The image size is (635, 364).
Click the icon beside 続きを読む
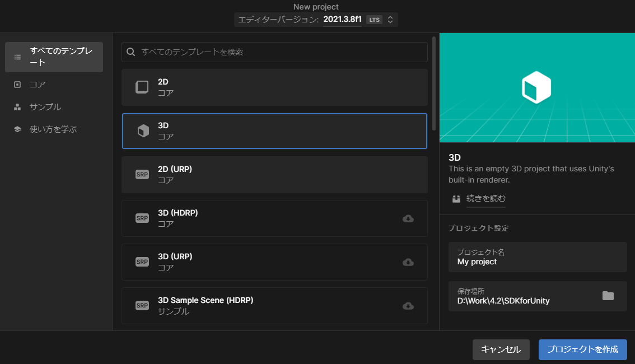(456, 199)
